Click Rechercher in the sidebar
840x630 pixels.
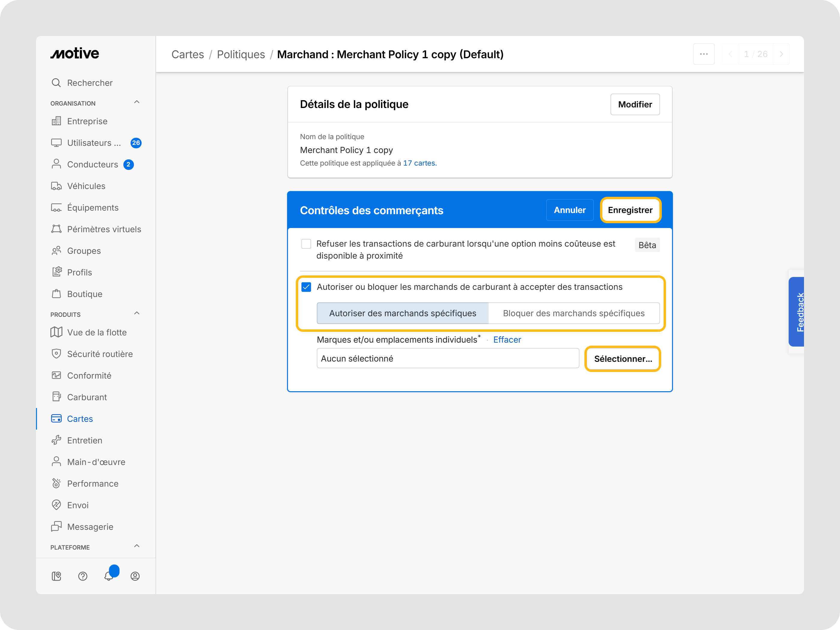90,83
